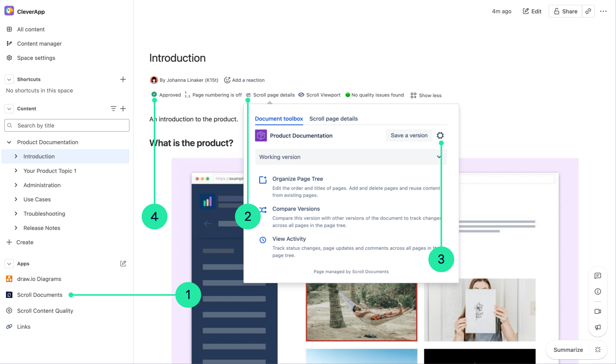Click the info details icon in right rail
The image size is (616, 364).
pos(597,292)
